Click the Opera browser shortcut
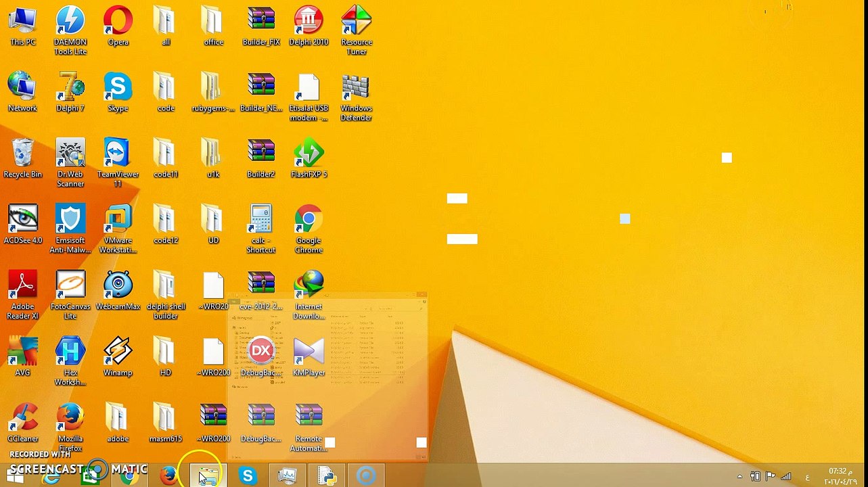868x487 pixels. click(x=118, y=27)
